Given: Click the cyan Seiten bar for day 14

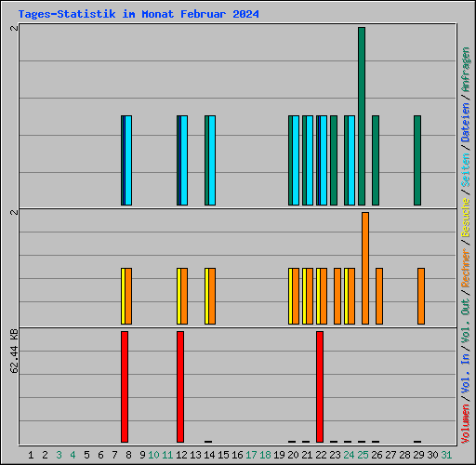Looking at the screenshot, I should tap(212, 161).
